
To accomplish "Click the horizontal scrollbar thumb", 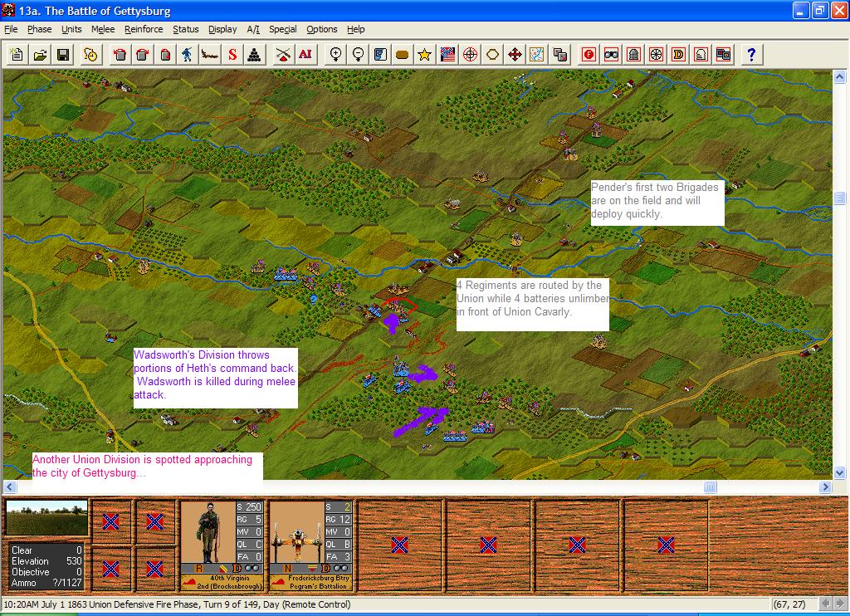I will [x=711, y=487].
